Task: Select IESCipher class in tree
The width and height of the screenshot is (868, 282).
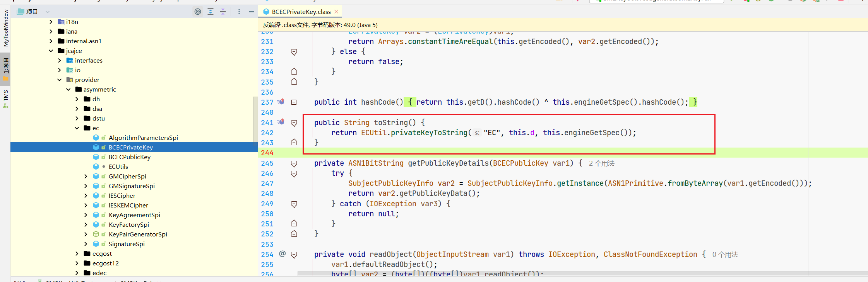Action: [x=122, y=195]
